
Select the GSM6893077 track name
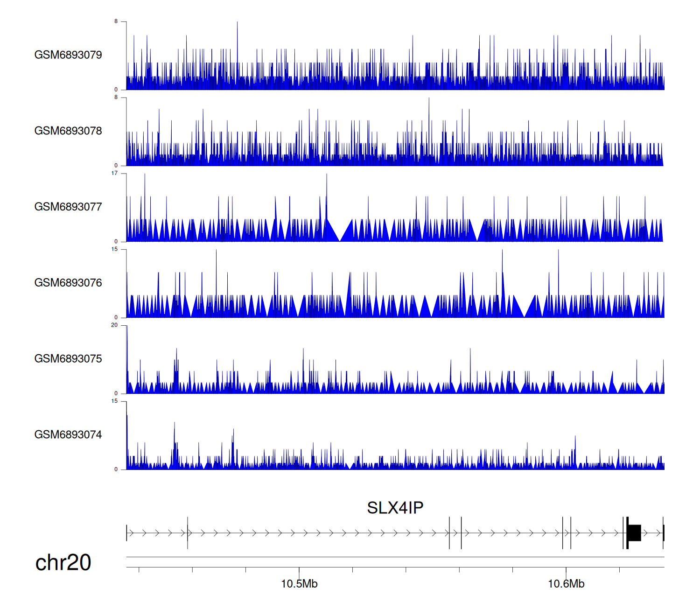[x=68, y=207]
